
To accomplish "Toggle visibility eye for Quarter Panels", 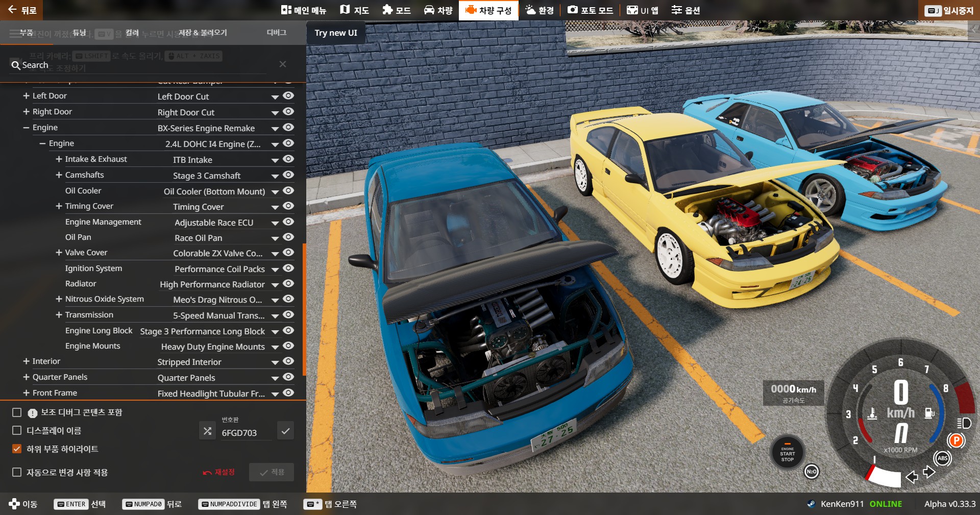I will pos(288,377).
